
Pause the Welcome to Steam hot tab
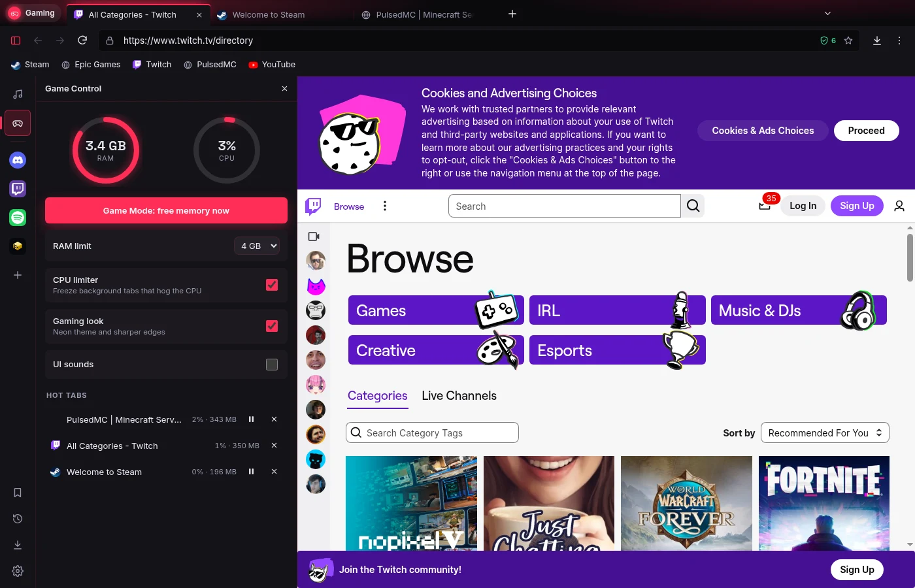[251, 472]
